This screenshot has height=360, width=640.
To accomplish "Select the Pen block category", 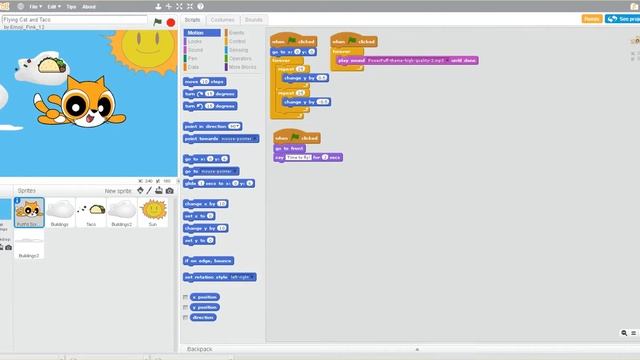I will [202, 58].
